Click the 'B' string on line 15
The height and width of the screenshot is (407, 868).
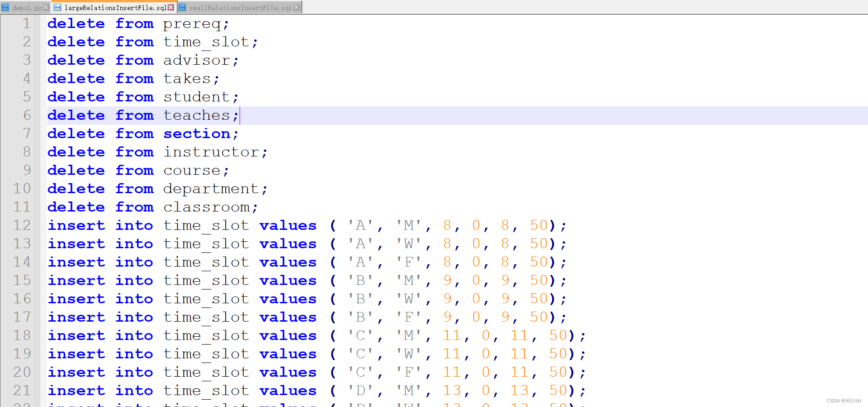pos(360,280)
